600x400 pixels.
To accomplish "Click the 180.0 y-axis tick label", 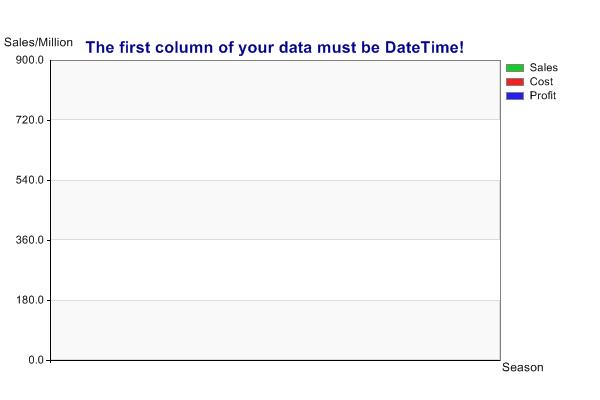I will [x=30, y=300].
